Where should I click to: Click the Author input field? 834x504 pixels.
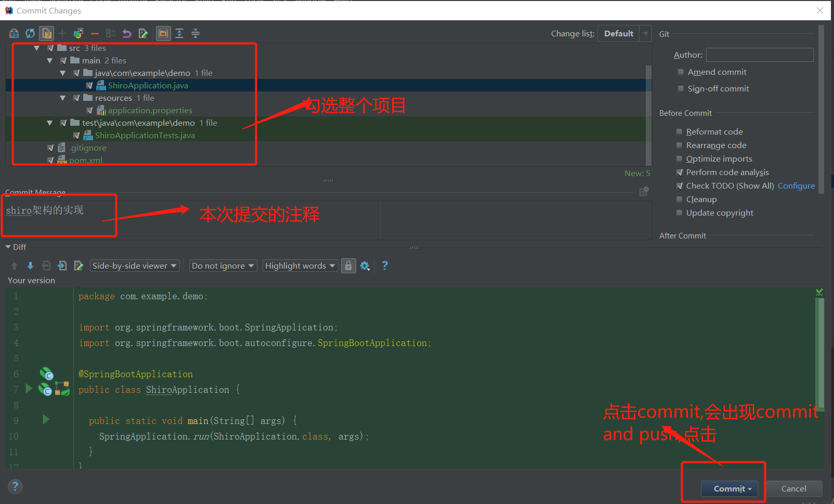tap(760, 55)
